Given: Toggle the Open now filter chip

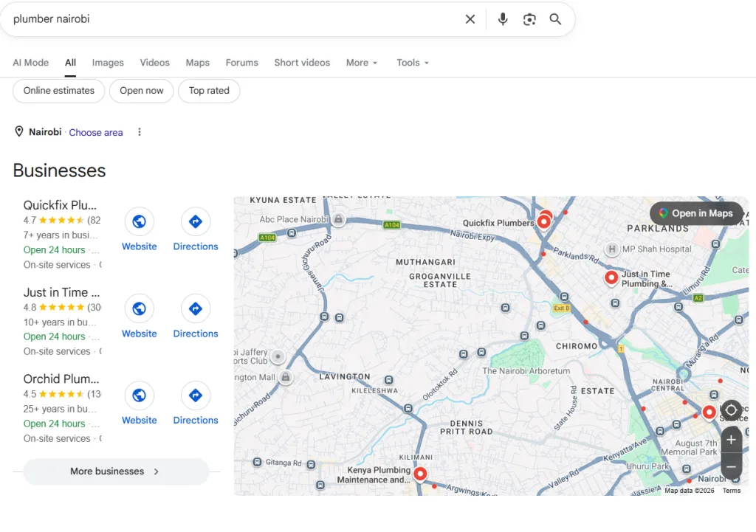Looking at the screenshot, I should tap(142, 91).
